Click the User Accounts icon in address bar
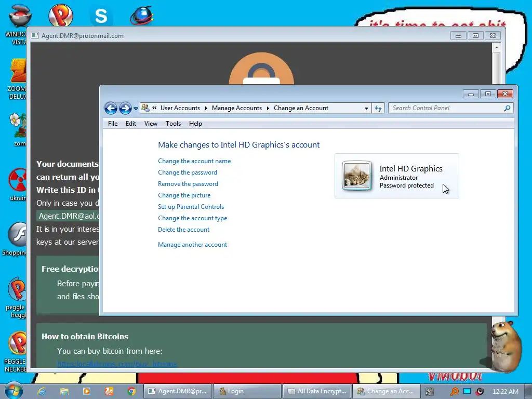The height and width of the screenshot is (399, 532). pyautogui.click(x=145, y=108)
